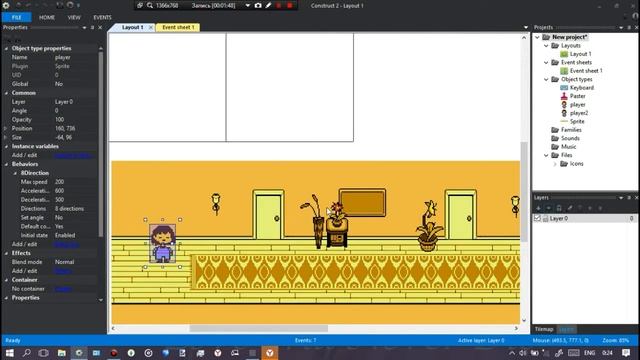Click the layer lock icon
640x360 pixels.
pyautogui.click(x=559, y=208)
